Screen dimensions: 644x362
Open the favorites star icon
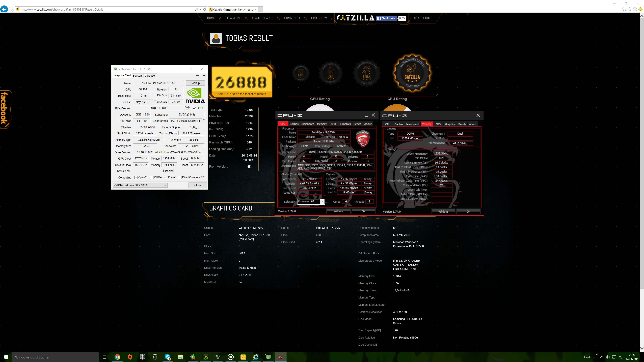coord(629,10)
